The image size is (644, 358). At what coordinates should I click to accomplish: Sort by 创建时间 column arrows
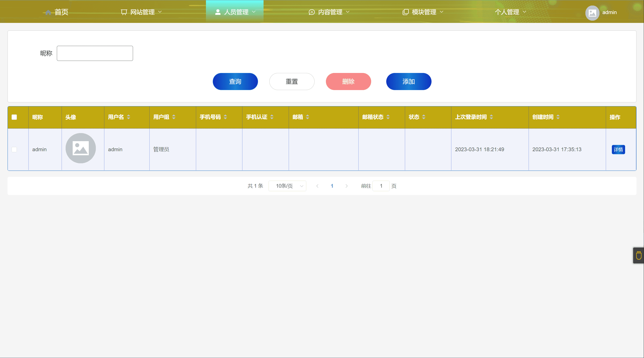[558, 117]
